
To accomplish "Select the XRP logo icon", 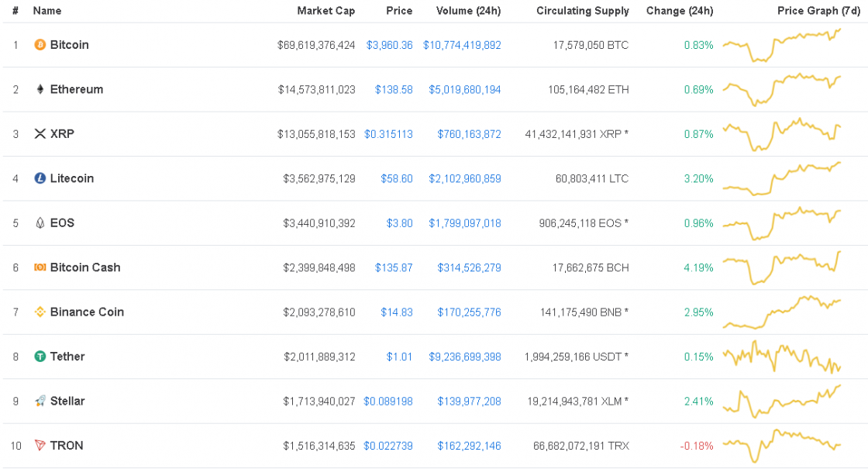I will click(x=39, y=133).
